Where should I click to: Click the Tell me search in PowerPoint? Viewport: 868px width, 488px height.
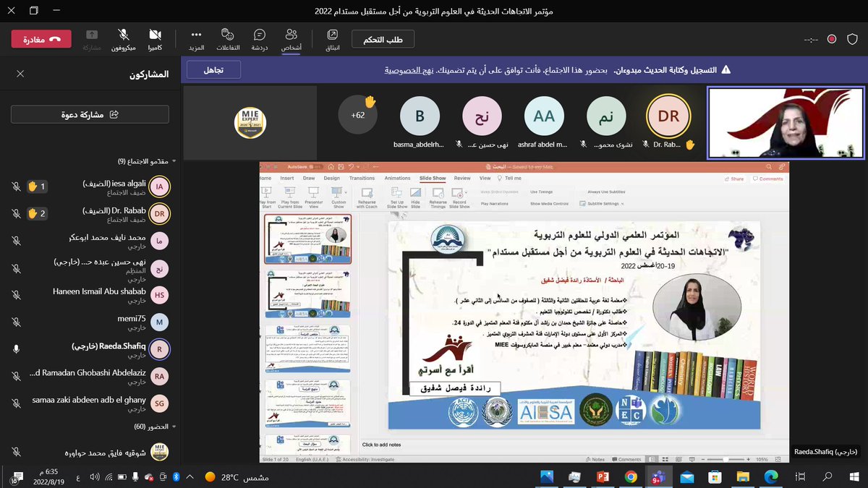(x=509, y=178)
